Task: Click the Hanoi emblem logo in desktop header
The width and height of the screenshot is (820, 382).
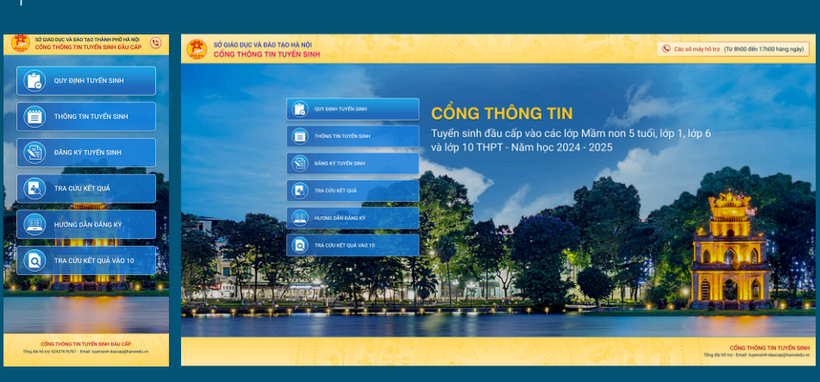Action: (x=197, y=49)
